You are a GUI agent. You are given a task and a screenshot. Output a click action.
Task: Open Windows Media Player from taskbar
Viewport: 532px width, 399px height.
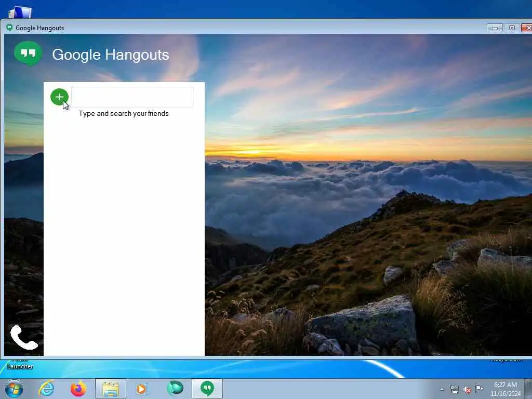coord(141,389)
